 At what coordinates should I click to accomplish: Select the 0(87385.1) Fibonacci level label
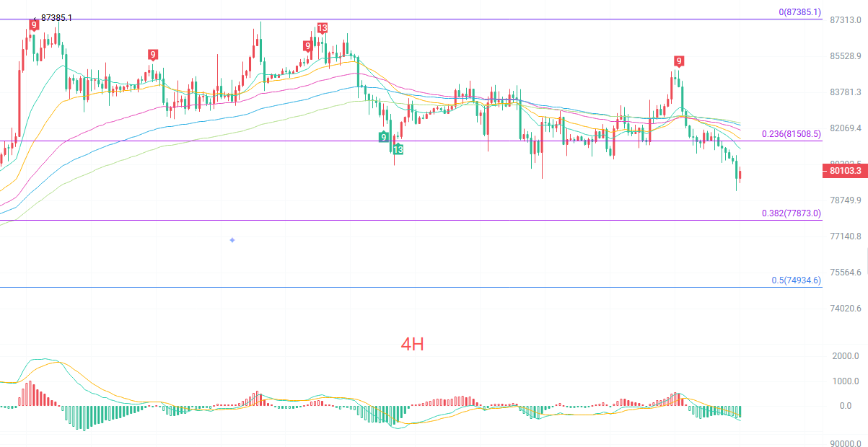tap(799, 12)
